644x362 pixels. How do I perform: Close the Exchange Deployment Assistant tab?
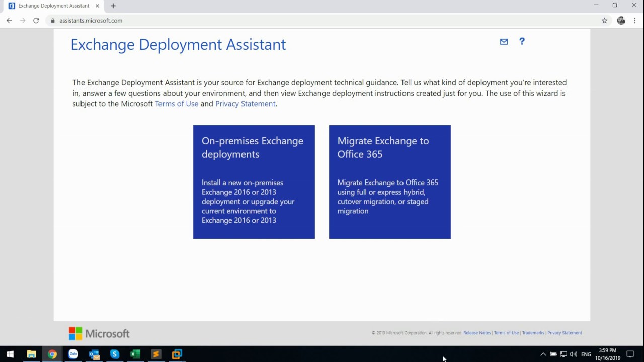pos(97,6)
